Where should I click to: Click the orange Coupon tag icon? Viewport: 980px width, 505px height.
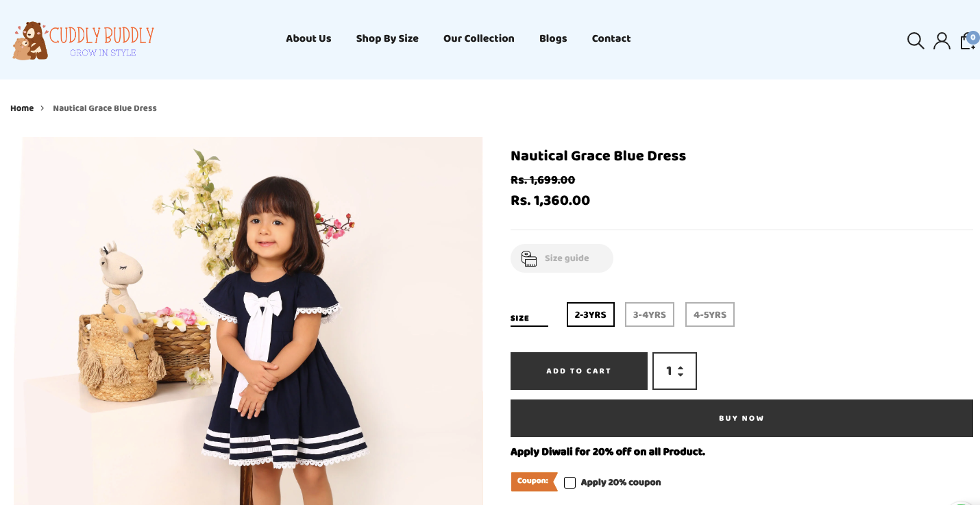(x=534, y=481)
